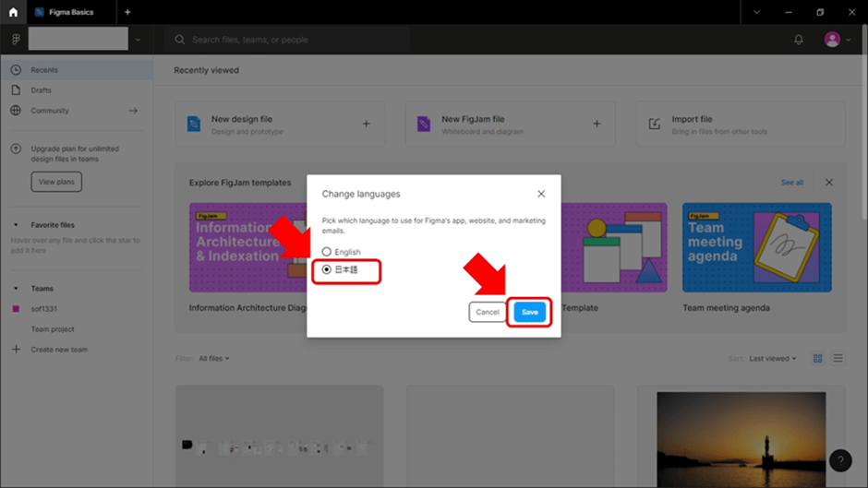Click the Import file card
Image resolution: width=868 pixels, height=488 pixels.
741,124
